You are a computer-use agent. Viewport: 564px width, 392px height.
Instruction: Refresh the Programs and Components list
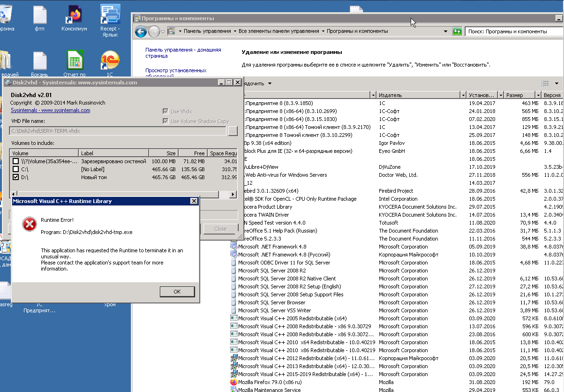458,31
